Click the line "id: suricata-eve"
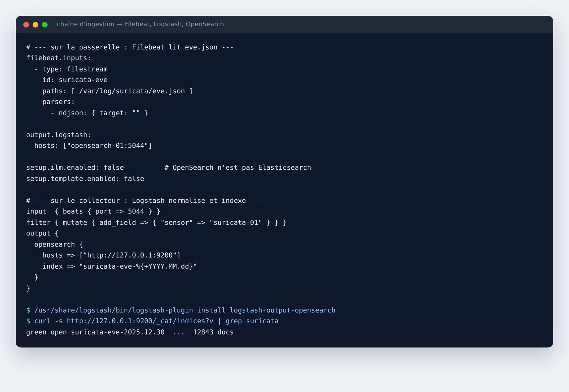Screen dimensions: 569x392 tap(75, 80)
